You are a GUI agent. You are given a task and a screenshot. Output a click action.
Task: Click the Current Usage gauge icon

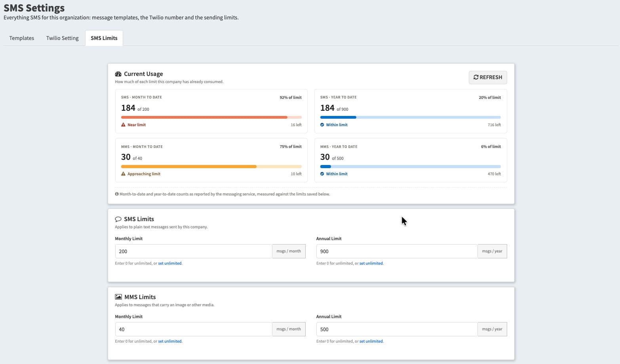click(118, 74)
